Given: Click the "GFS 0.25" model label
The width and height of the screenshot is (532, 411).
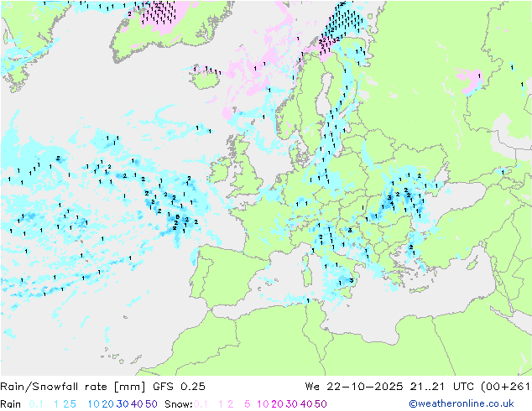Looking at the screenshot, I should coord(179,387).
